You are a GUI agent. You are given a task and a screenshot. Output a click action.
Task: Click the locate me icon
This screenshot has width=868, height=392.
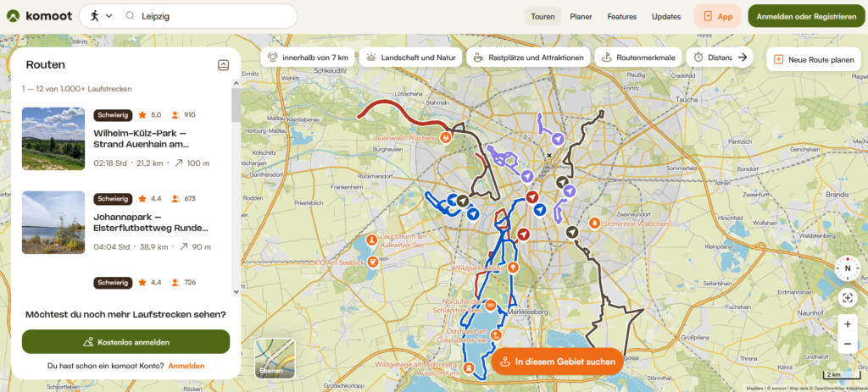click(847, 297)
